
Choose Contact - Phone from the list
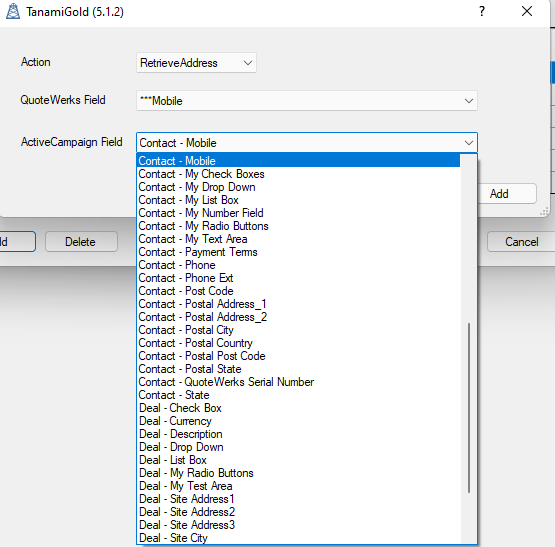point(299,265)
